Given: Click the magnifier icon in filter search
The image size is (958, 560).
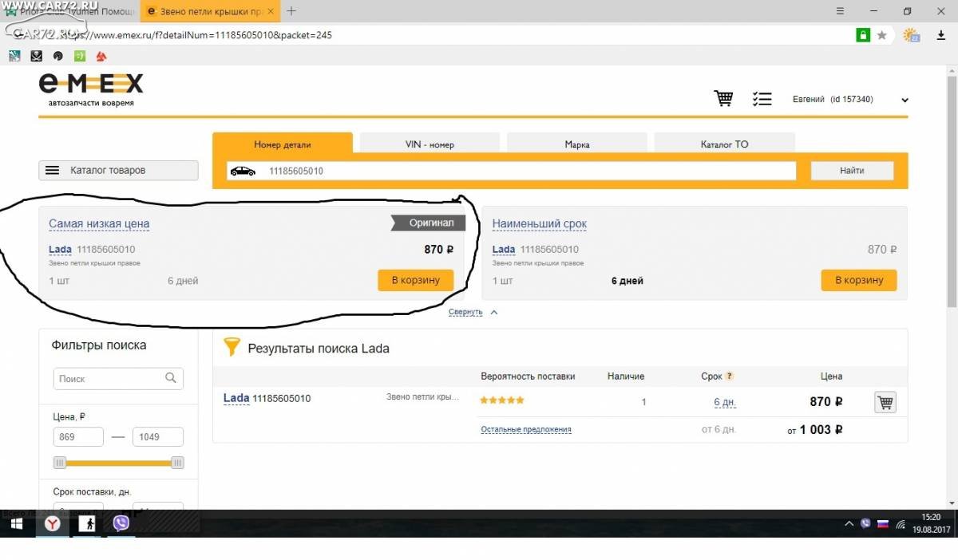Looking at the screenshot, I should click(171, 378).
